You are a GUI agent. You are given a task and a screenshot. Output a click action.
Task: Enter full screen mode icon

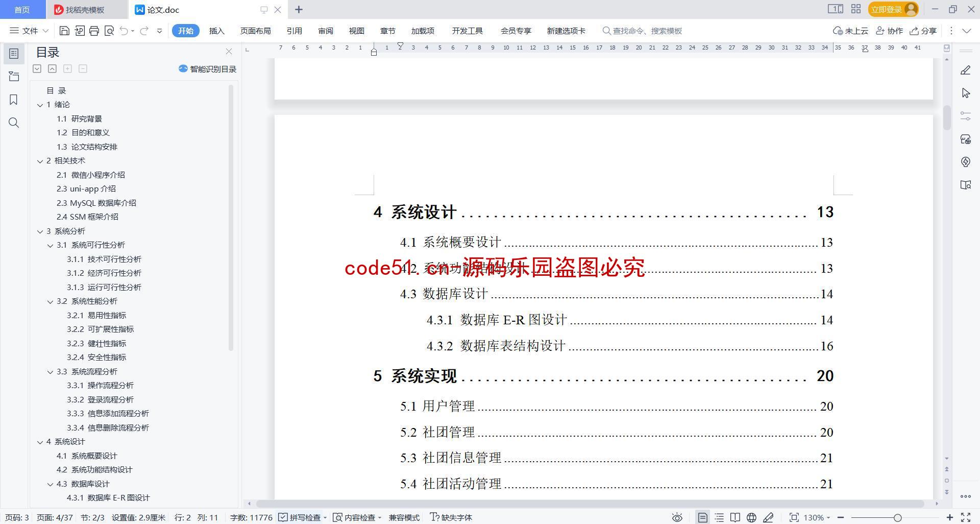[965, 517]
